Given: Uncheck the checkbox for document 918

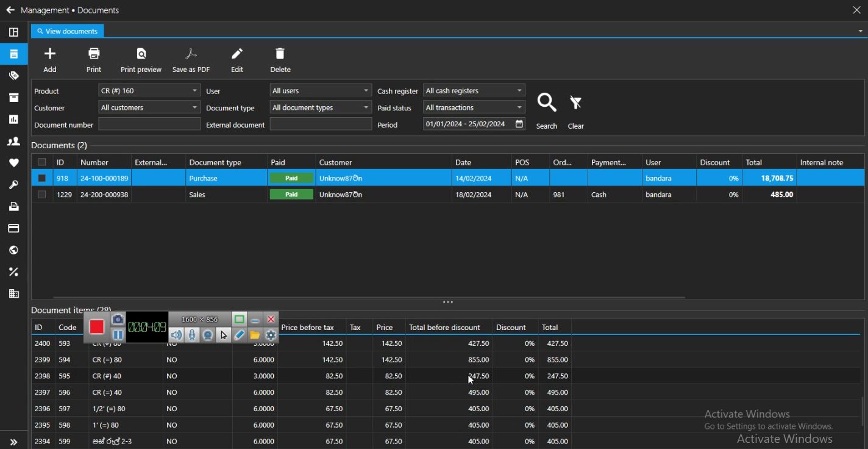Looking at the screenshot, I should coord(42,179).
